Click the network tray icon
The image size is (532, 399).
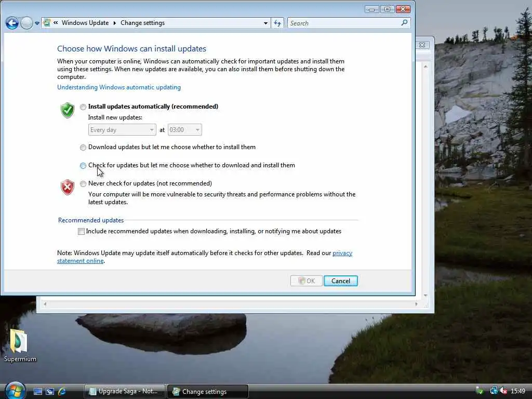tap(494, 391)
